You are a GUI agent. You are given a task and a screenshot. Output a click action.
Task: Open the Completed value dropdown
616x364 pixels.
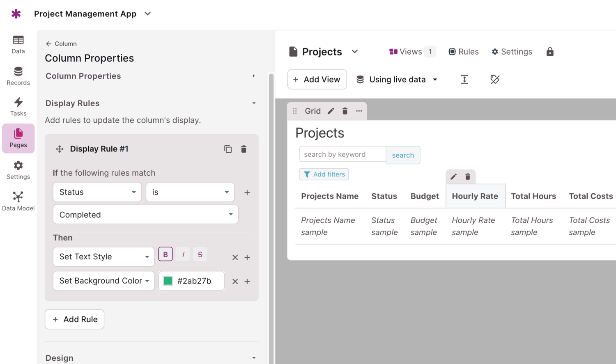click(145, 215)
